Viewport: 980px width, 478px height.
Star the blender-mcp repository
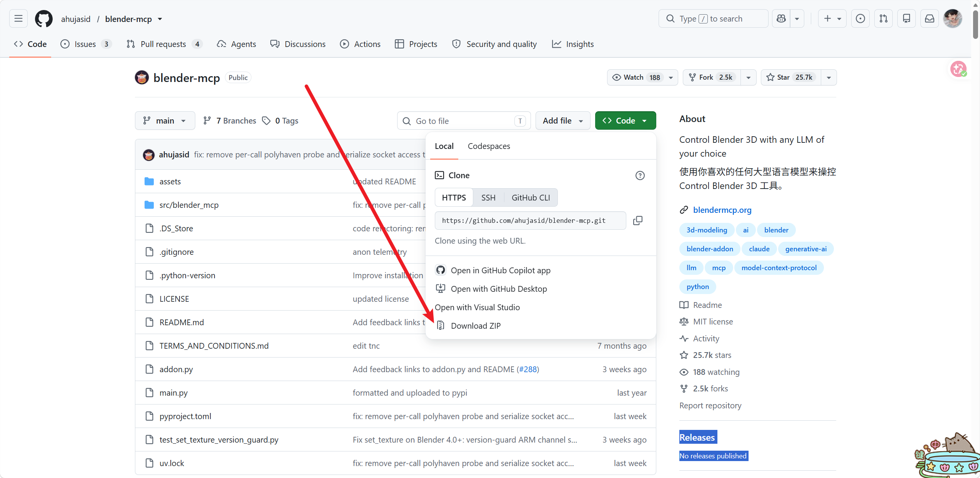pos(790,77)
